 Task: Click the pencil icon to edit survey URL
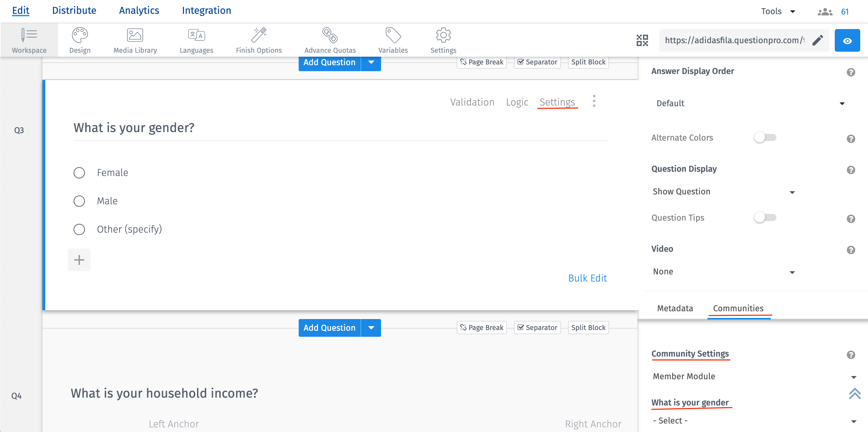point(818,40)
